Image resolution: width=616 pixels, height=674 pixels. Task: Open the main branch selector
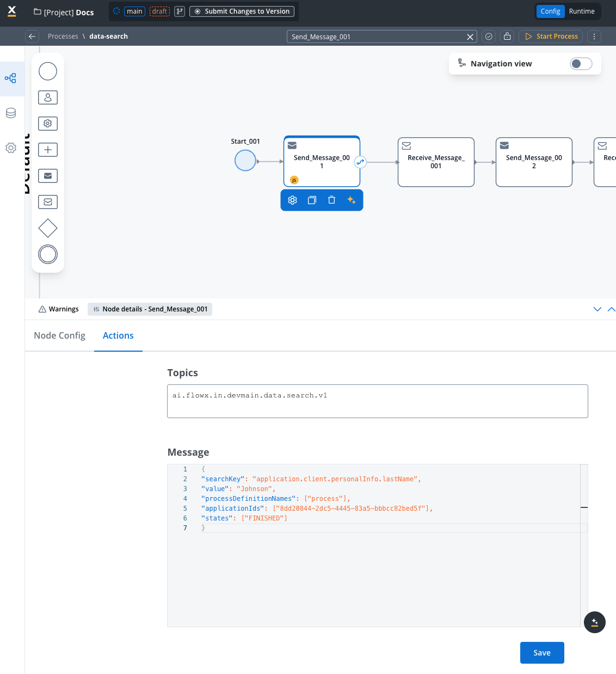134,11
